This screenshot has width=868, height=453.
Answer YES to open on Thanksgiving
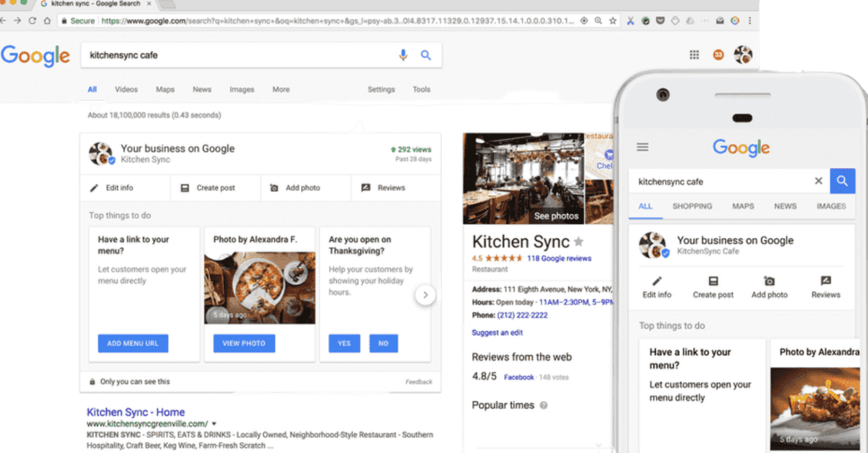pyautogui.click(x=345, y=343)
